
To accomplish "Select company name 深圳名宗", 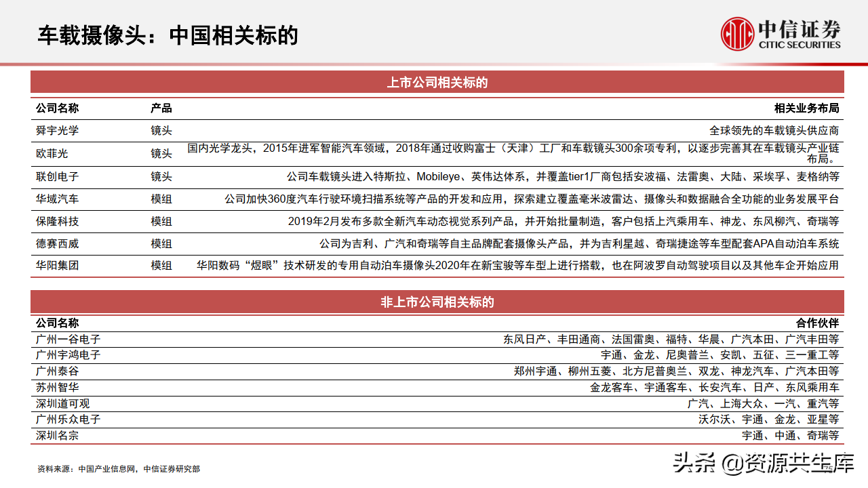I will pos(57,436).
